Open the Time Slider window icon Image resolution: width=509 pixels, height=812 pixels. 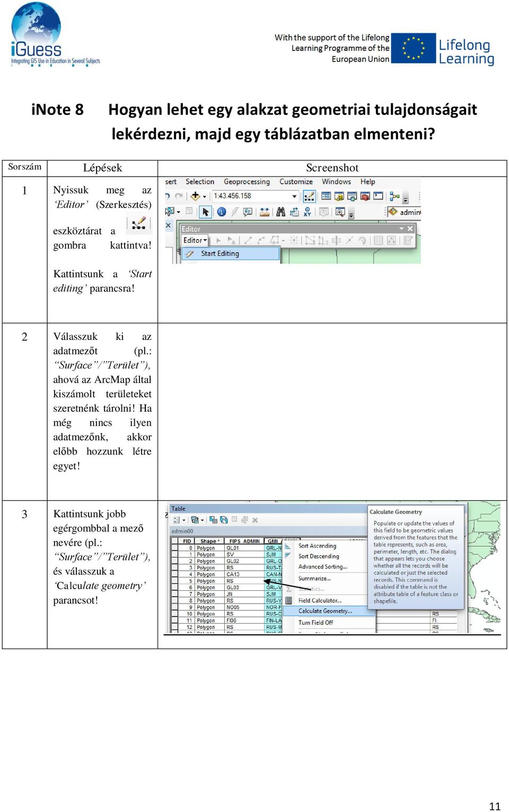pos(323,212)
